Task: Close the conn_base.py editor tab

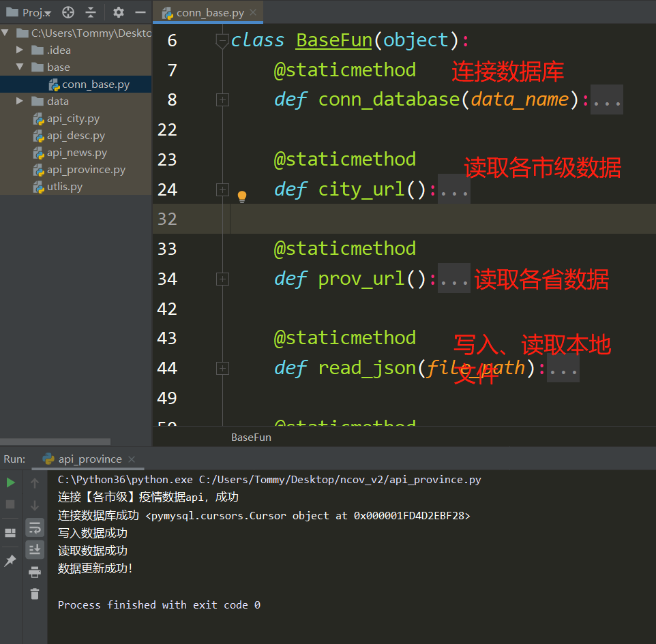Action: coord(253,12)
